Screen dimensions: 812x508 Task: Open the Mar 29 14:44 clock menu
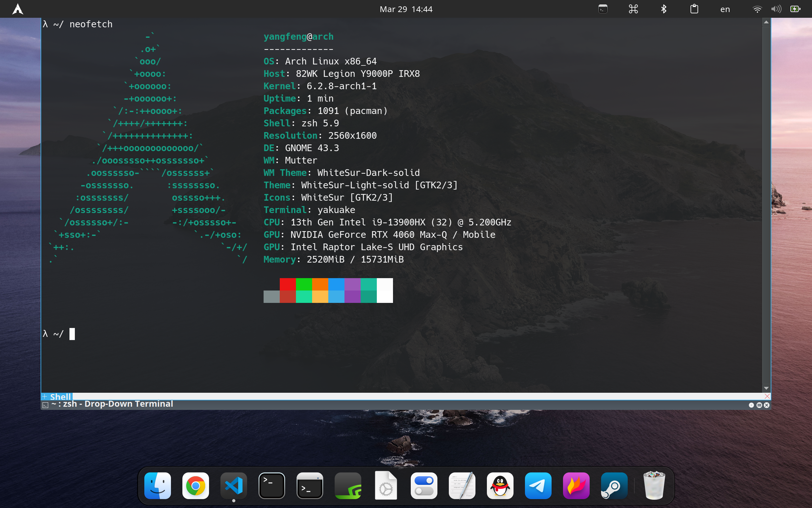pos(406,9)
